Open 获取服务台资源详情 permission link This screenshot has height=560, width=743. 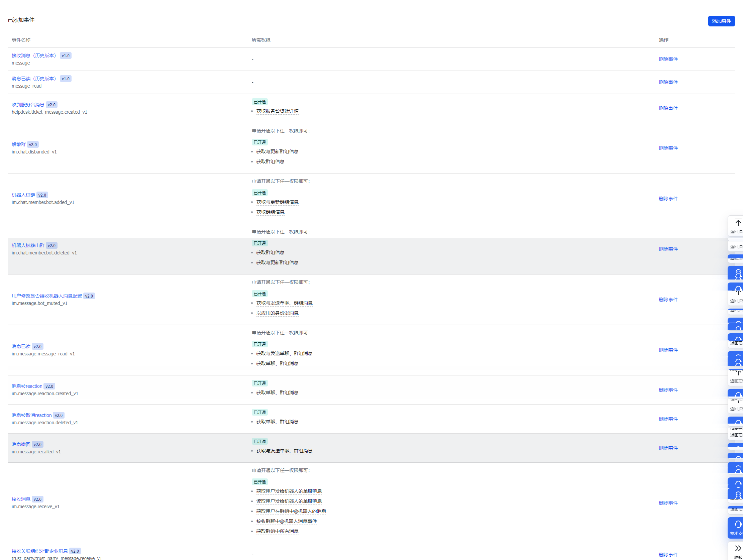277,111
